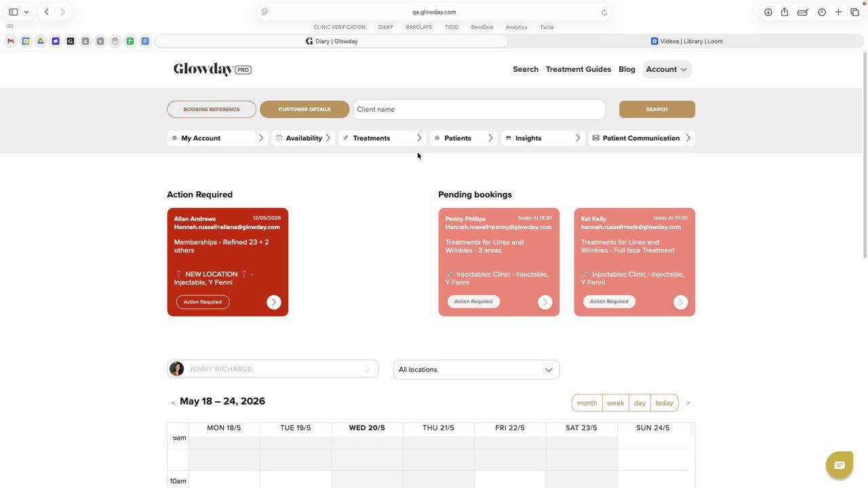Viewport: 868px width, 488px height.
Task: Open the Safari share icon
Action: click(785, 12)
